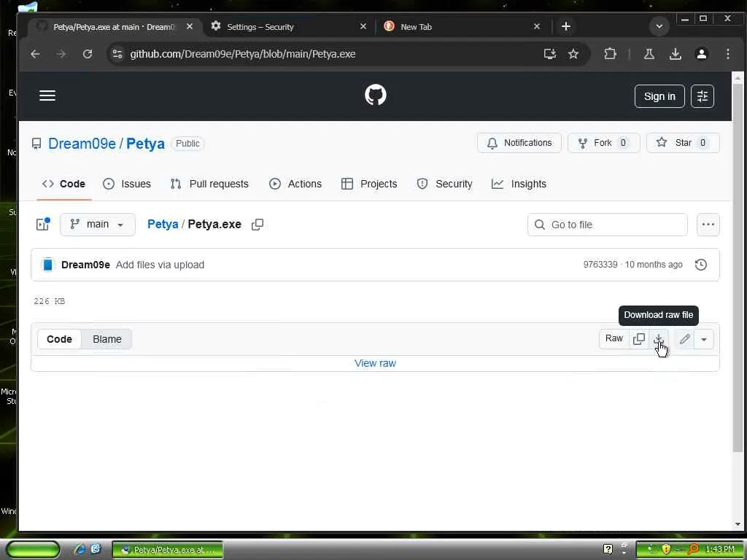Open the green Start button
Viewport: 747px width, 560px height.
coord(33,549)
